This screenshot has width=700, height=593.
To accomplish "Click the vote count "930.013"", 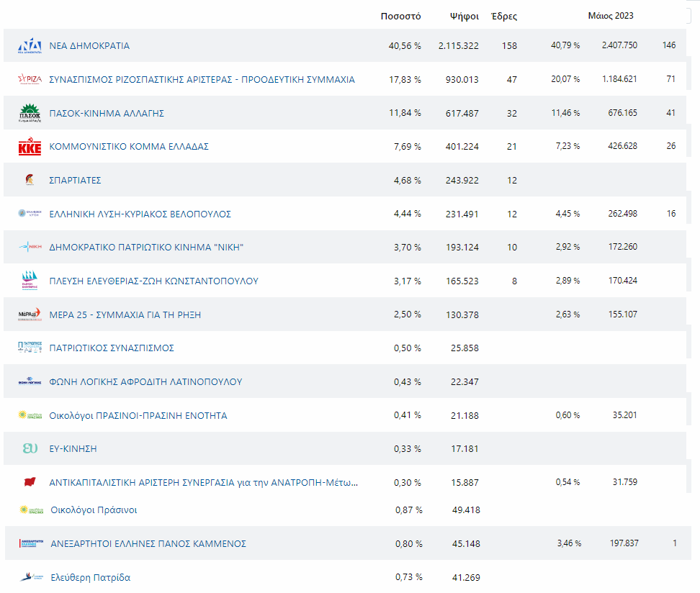I will (462, 80).
